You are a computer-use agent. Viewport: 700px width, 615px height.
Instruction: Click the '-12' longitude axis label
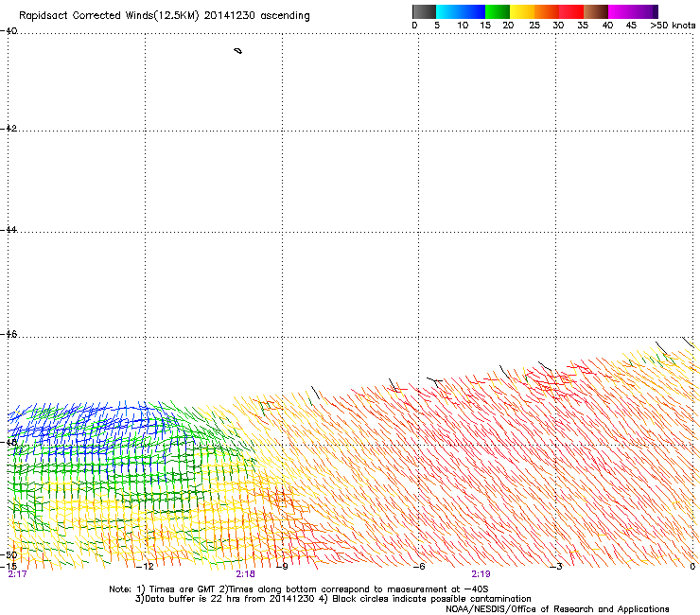[145, 567]
